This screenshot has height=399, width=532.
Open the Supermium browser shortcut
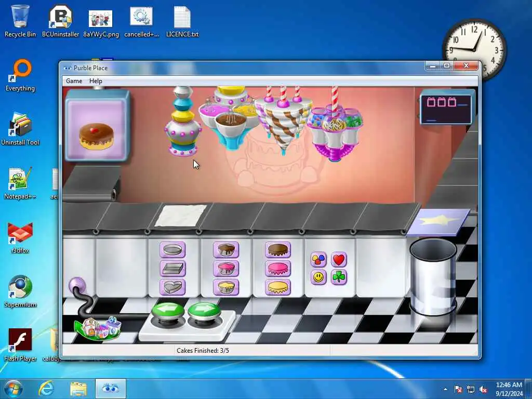pyautogui.click(x=20, y=291)
